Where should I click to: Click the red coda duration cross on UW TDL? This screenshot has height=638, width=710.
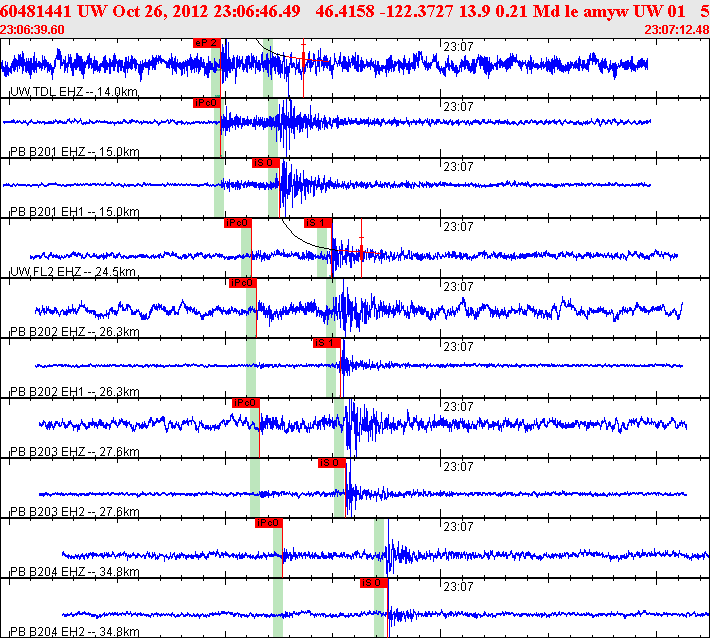coord(303,59)
